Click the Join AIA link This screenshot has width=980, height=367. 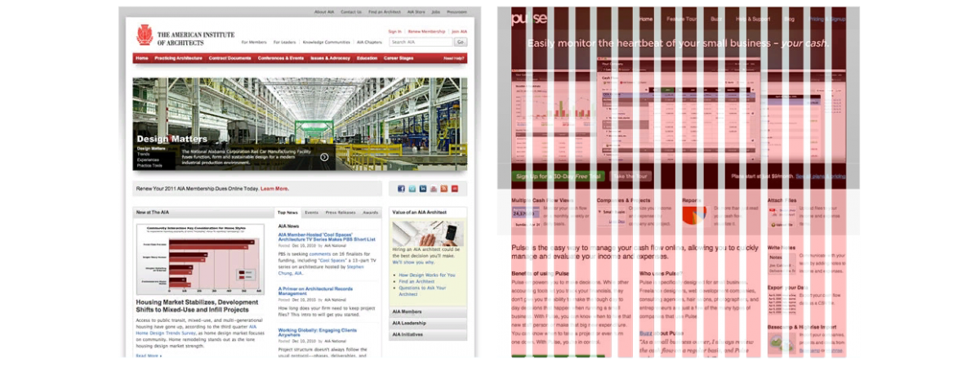pos(459,31)
